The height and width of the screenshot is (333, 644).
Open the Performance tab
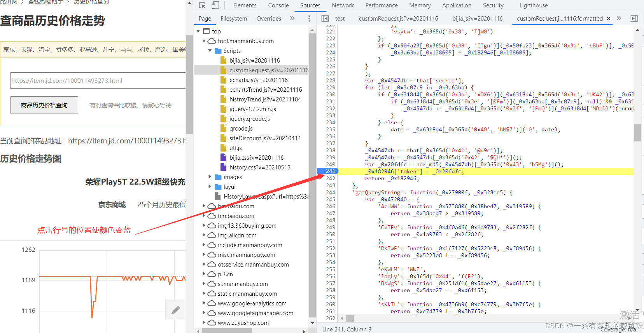click(x=381, y=5)
